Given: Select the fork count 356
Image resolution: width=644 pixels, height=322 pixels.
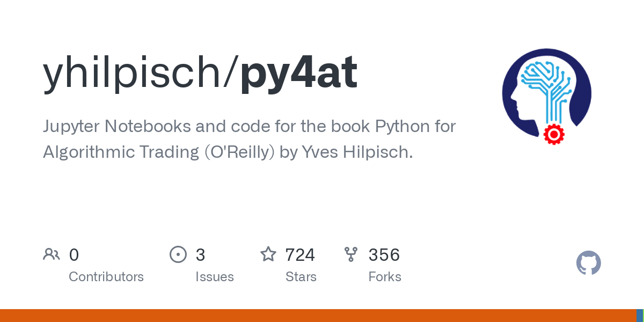Looking at the screenshot, I should pos(384,254).
